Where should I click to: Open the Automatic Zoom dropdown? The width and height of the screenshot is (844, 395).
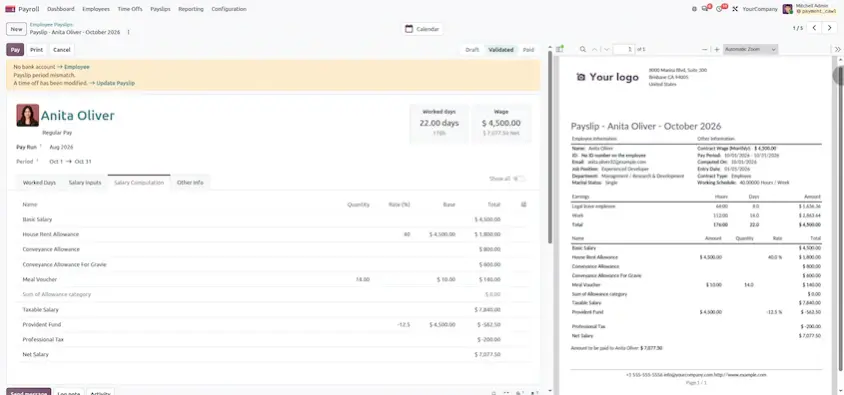[x=750, y=49]
